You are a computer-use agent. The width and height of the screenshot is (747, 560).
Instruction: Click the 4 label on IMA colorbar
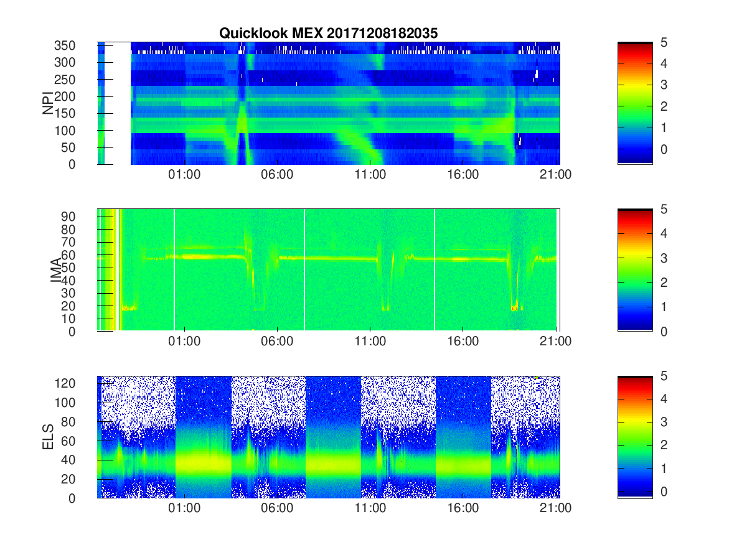664,234
